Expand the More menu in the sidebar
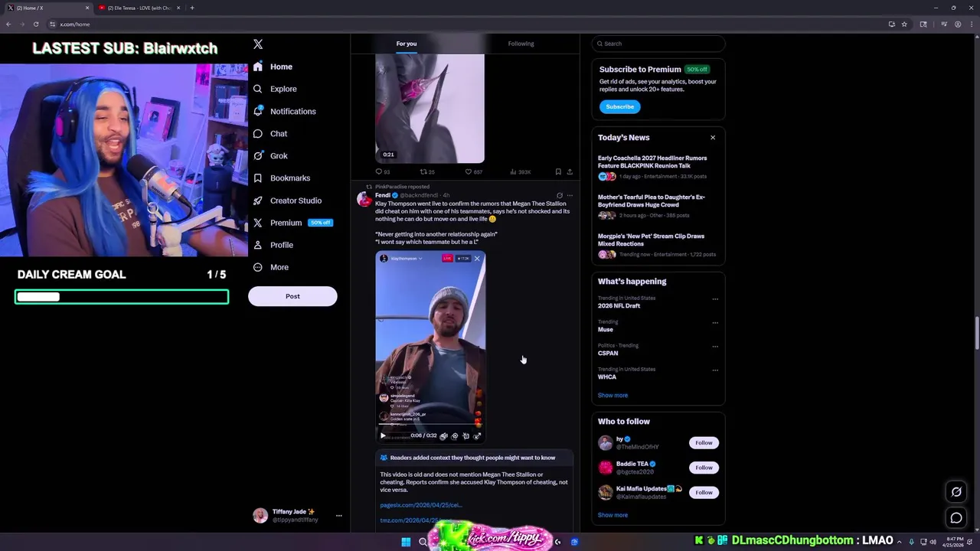The image size is (980, 551). [x=271, y=267]
